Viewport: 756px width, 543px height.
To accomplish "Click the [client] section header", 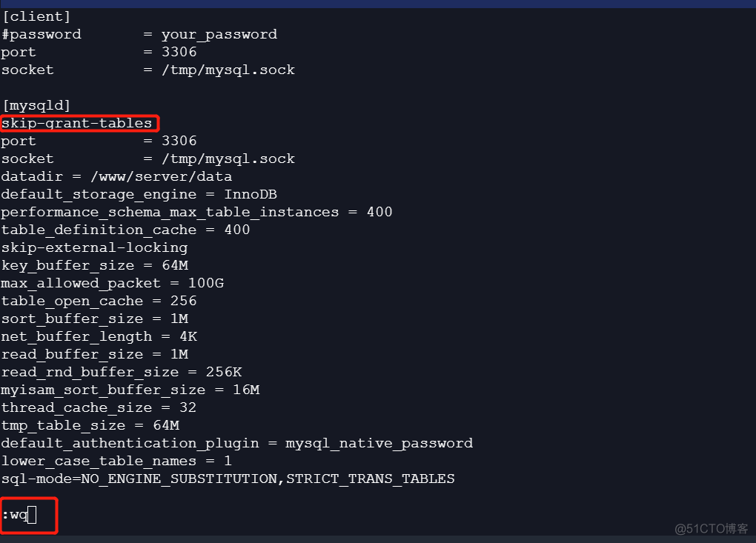I will 36,16.
